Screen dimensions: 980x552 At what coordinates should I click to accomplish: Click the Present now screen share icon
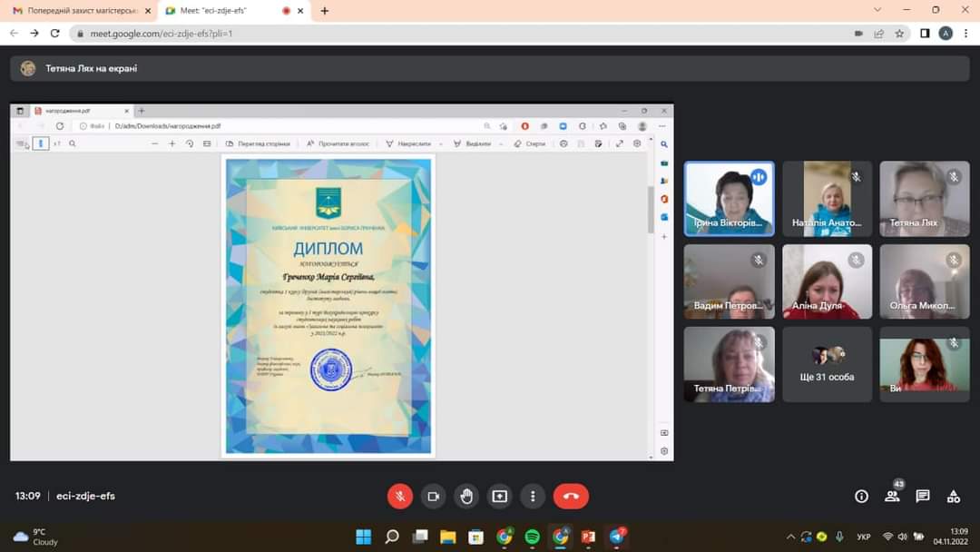[499, 496]
